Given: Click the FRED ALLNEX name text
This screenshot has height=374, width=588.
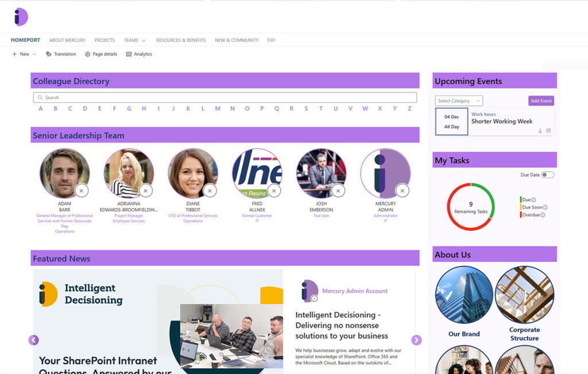Looking at the screenshot, I should [257, 207].
